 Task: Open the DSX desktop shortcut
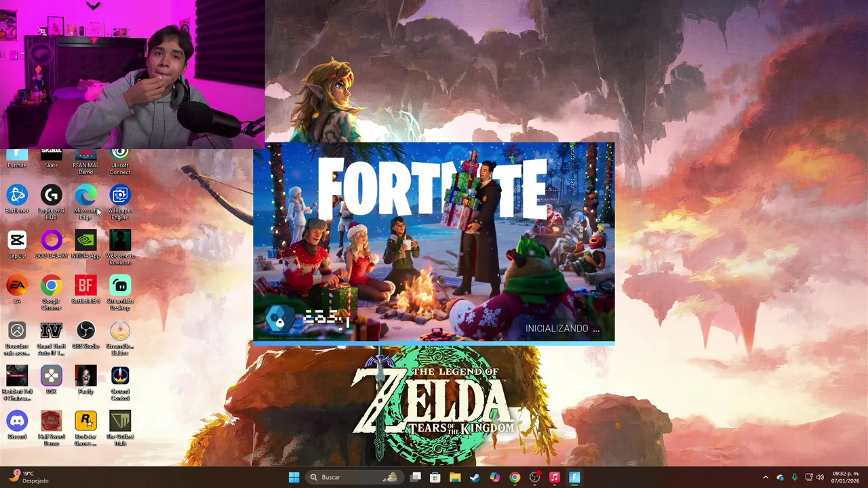(52, 381)
